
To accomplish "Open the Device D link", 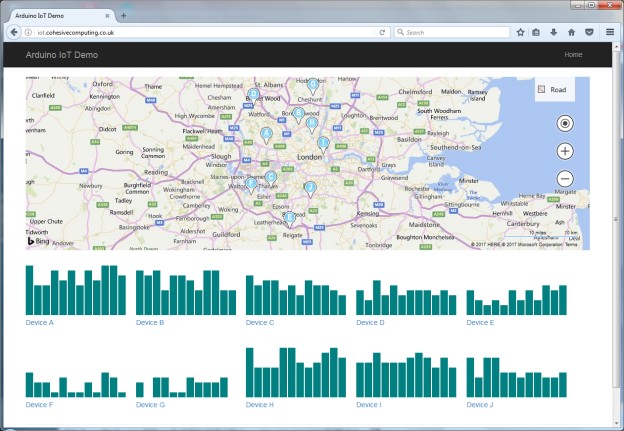I will tap(370, 323).
